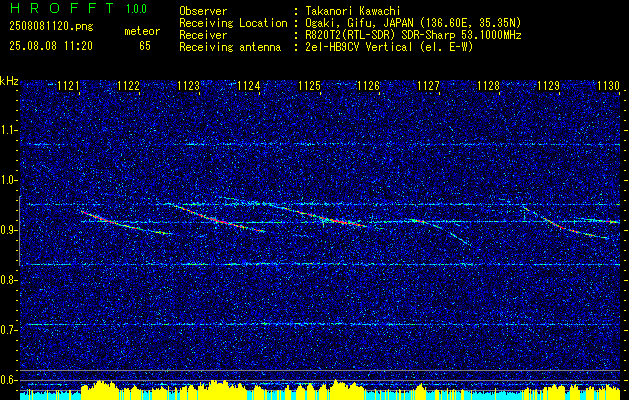Click time marker 1126
The height and width of the screenshot is (400, 629).
coord(369,86)
